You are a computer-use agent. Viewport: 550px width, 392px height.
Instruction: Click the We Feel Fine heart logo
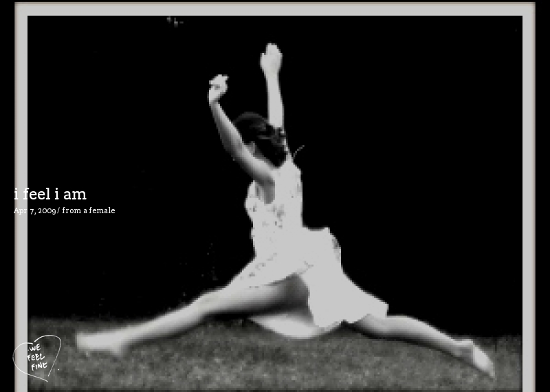(x=36, y=356)
